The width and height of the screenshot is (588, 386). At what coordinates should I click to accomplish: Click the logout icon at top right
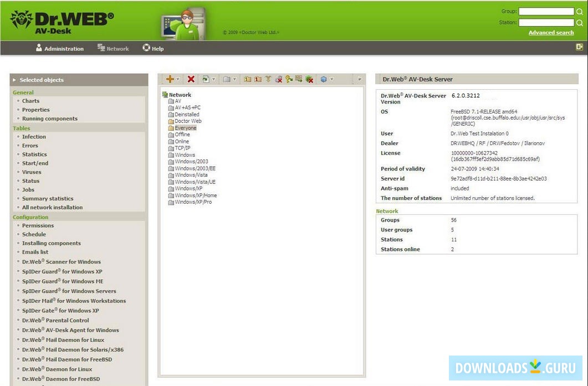(579, 47)
